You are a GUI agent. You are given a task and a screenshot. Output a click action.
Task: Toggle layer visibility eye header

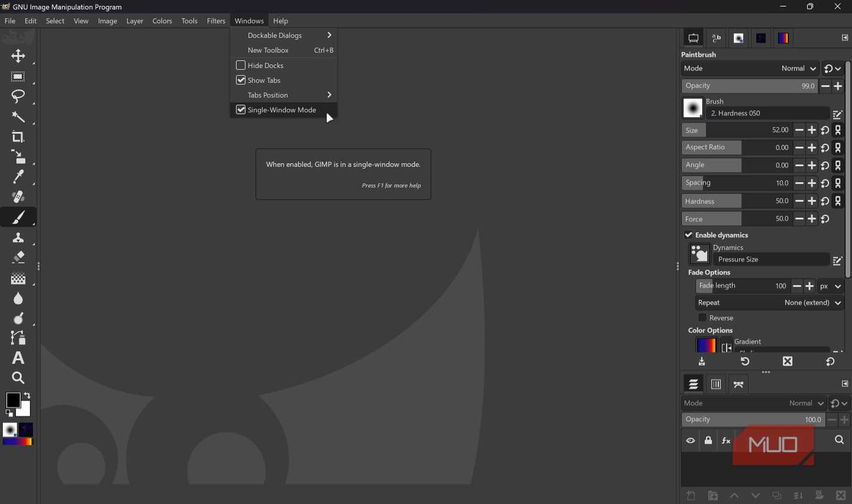click(691, 441)
